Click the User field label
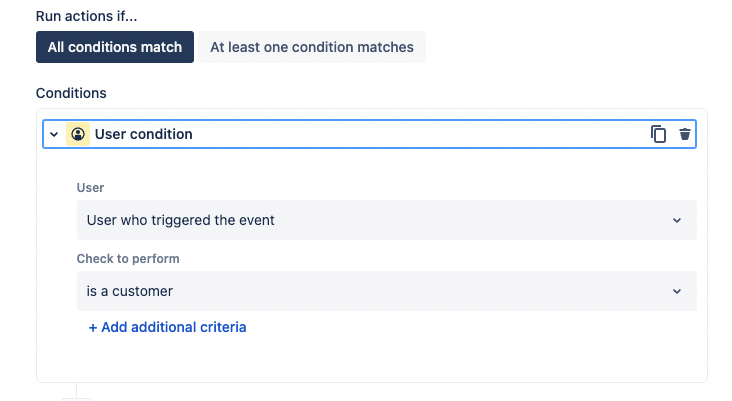 pyautogui.click(x=90, y=187)
